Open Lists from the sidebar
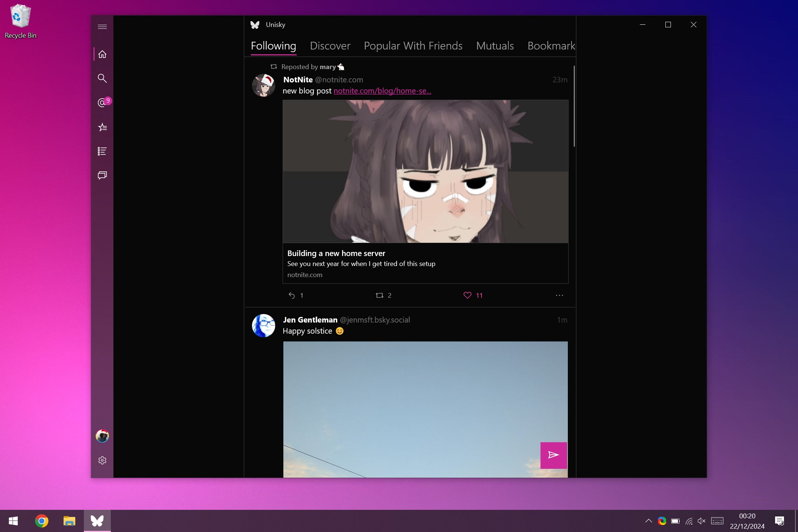Image resolution: width=798 pixels, height=532 pixels. coord(102,151)
